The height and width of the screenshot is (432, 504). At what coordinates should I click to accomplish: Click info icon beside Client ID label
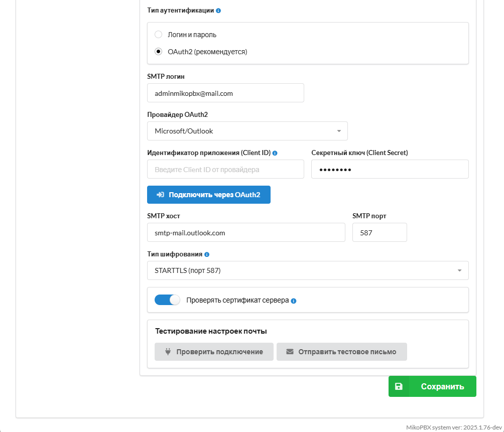275,153
